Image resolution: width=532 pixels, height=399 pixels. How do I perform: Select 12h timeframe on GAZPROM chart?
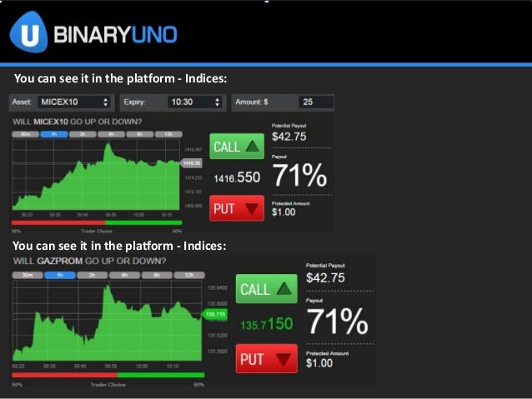click(189, 275)
